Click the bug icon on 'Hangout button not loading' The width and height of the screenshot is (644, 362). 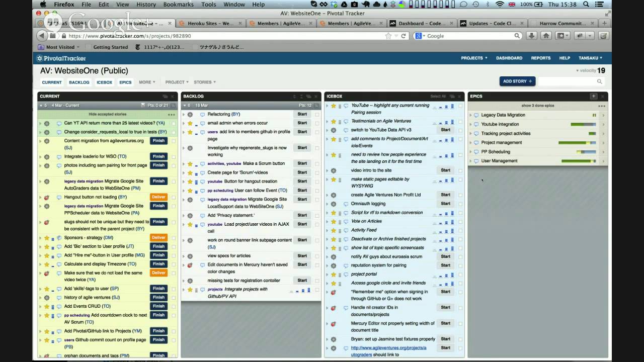pos(46,198)
